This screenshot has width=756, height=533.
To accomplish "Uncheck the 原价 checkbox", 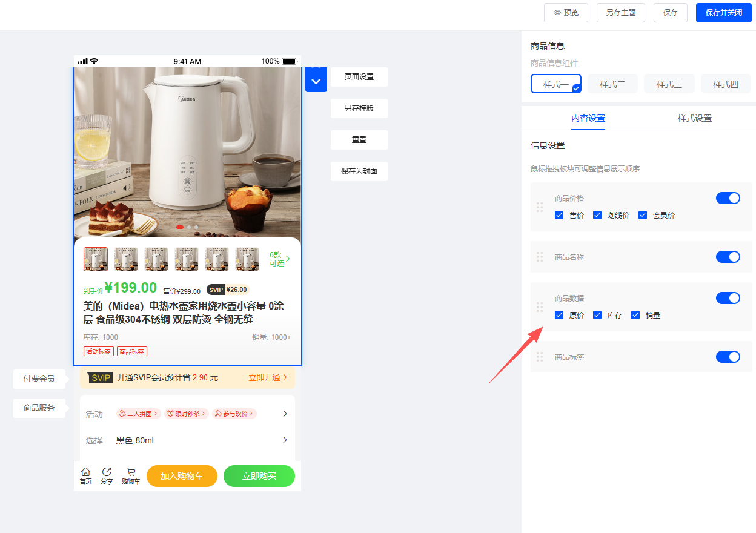I will click(x=559, y=315).
